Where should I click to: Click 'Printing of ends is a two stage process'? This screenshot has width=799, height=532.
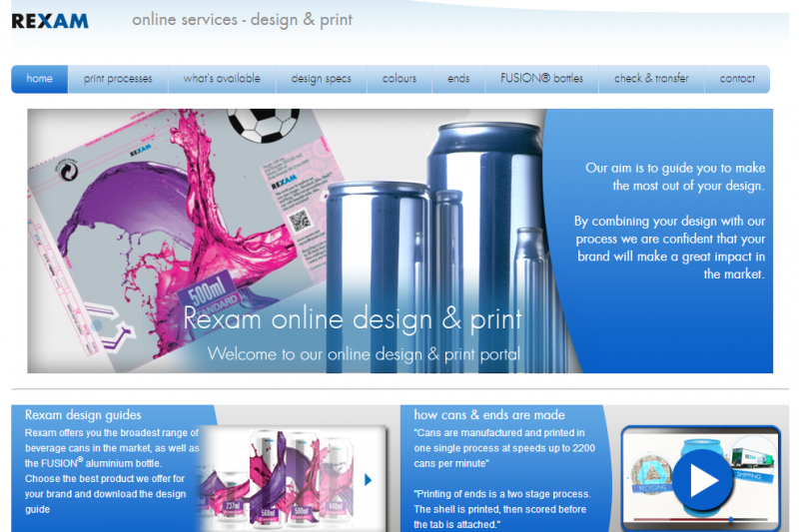click(x=502, y=509)
